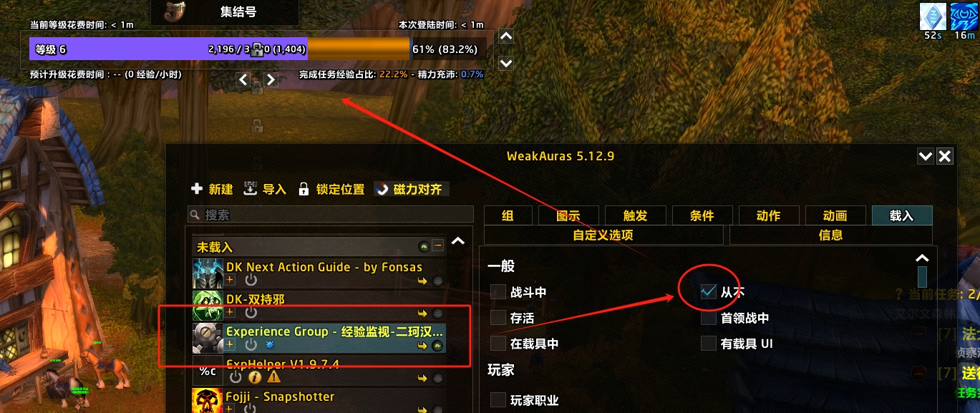Open the 动画 (Animation) tab
980x413 pixels.
[835, 215]
